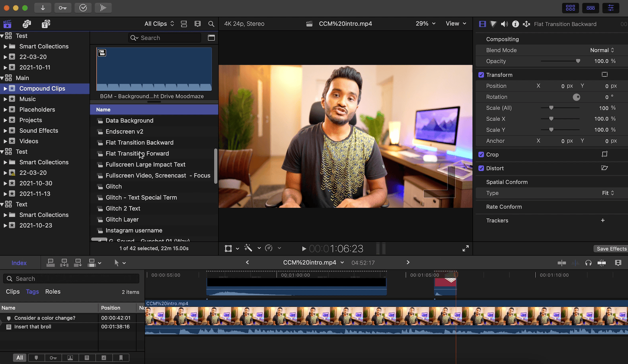The width and height of the screenshot is (628, 364).
Task: Show Crop onscreen controls icon
Action: pos(604,154)
